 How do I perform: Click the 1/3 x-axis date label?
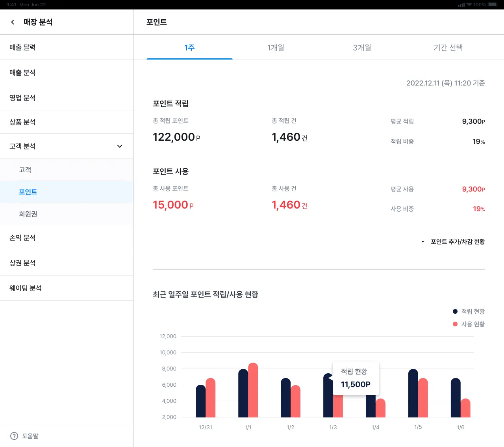click(333, 427)
